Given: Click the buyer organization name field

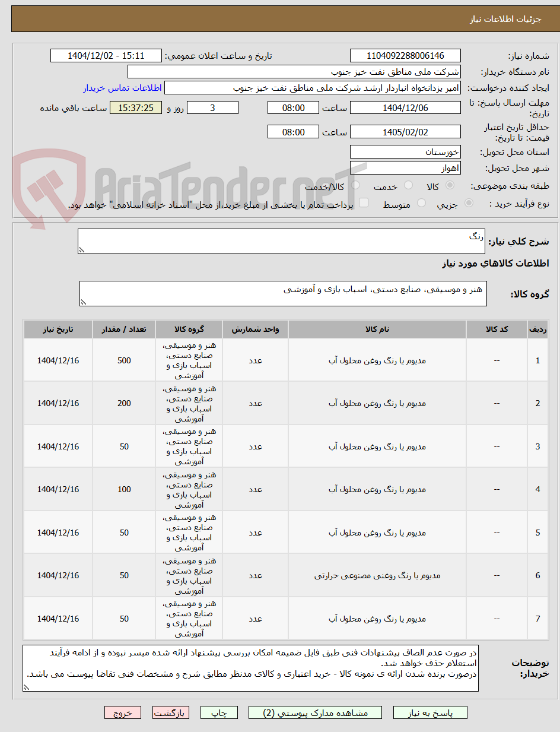Looking at the screenshot, I should pos(294,72).
